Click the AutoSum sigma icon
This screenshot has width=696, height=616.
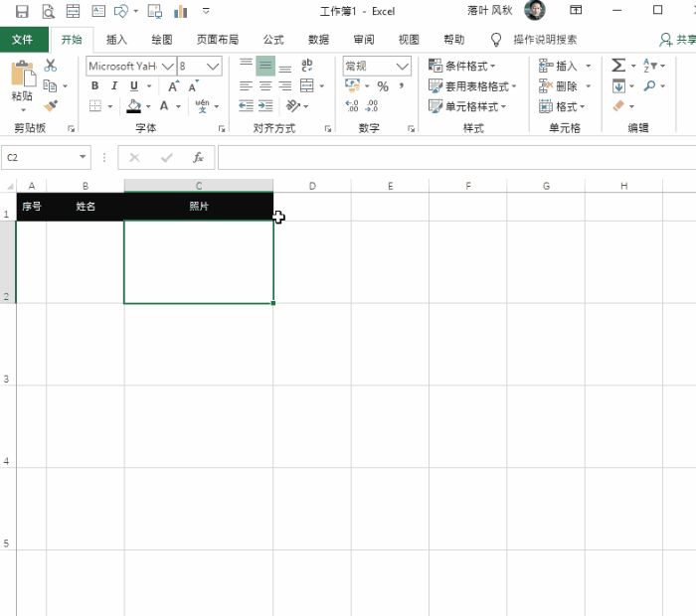pyautogui.click(x=618, y=66)
